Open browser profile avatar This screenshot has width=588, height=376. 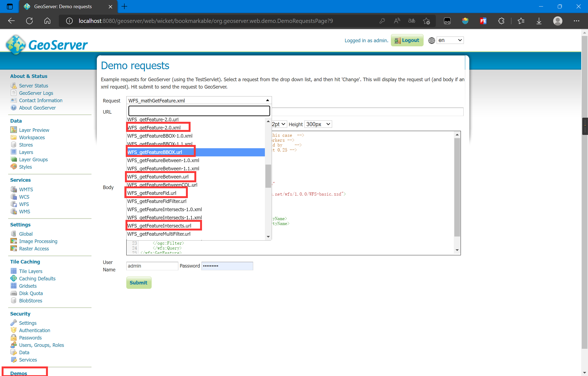558,21
